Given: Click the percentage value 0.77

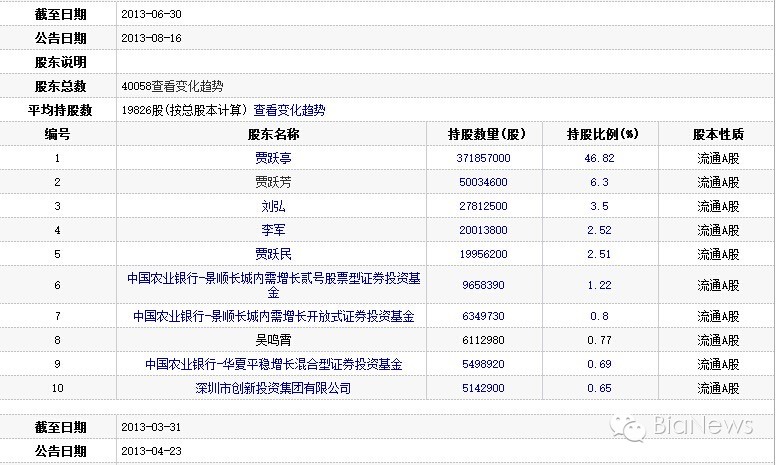Looking at the screenshot, I should point(599,340).
